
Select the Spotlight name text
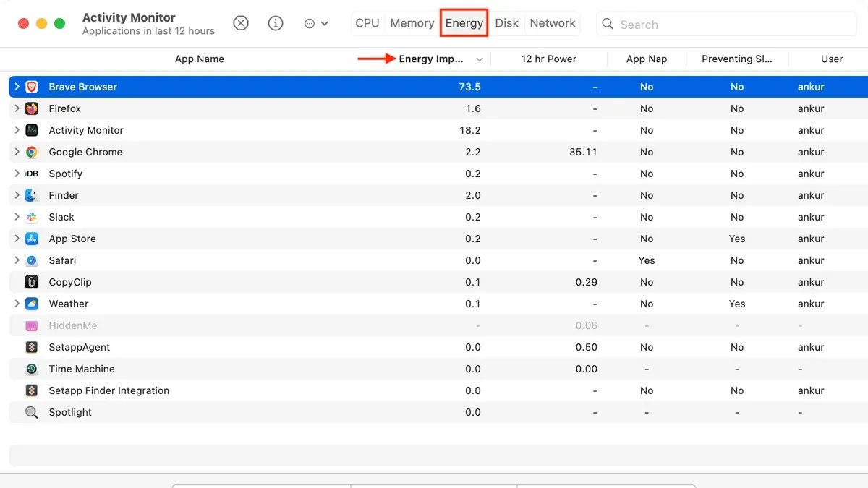70,412
